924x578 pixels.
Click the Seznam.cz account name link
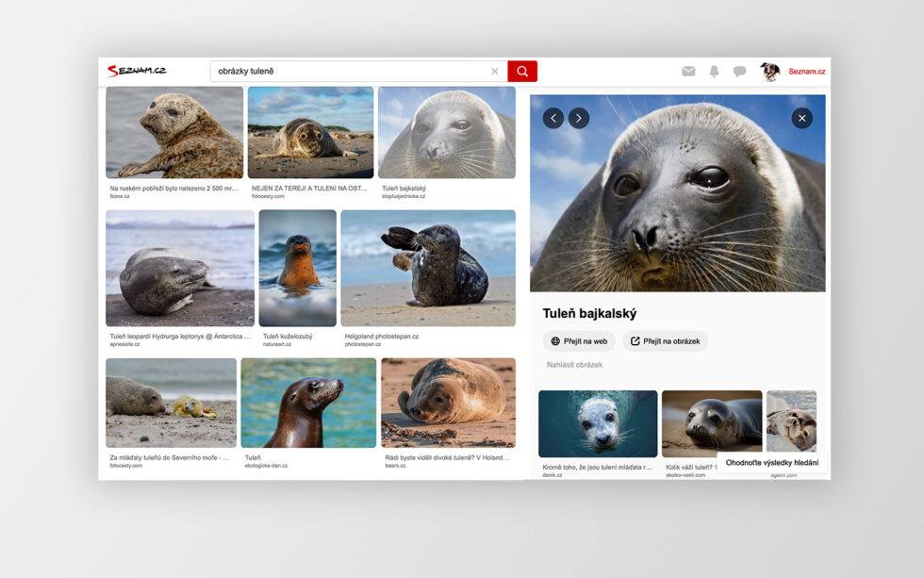coord(807,72)
